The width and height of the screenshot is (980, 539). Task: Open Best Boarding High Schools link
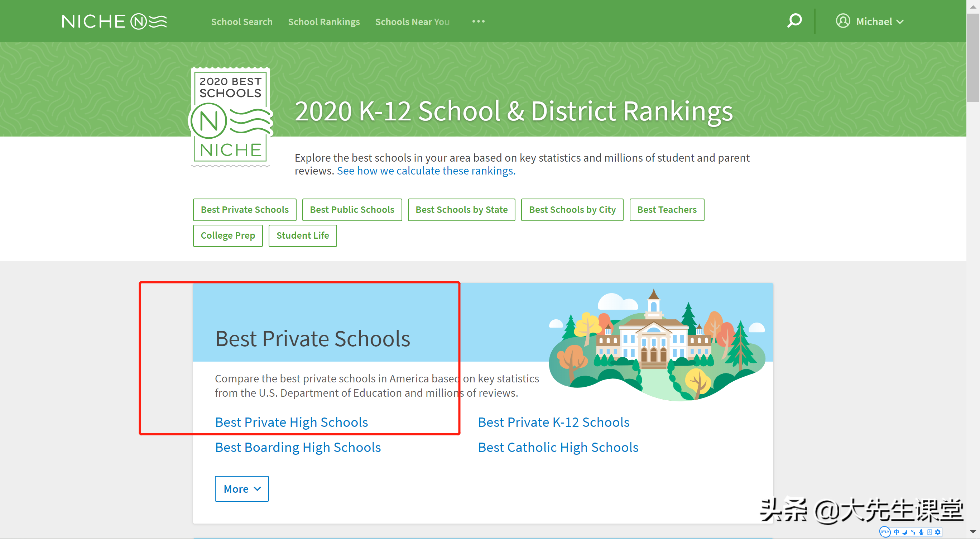[298, 447]
